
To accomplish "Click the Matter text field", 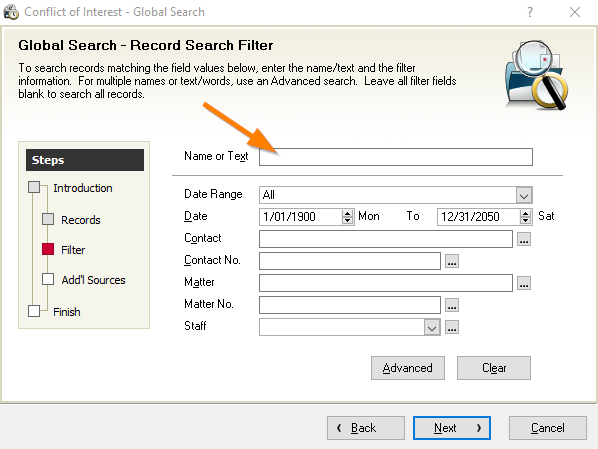I will click(x=386, y=283).
